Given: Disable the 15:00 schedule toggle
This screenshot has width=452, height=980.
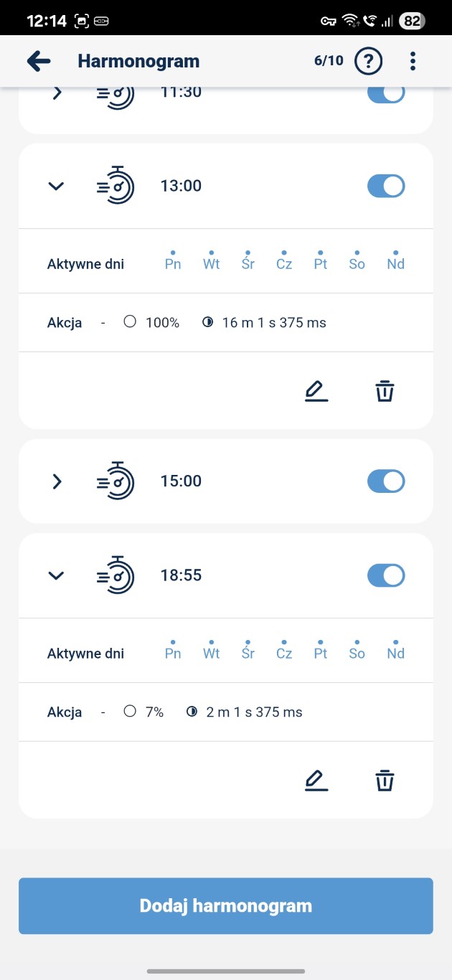Looking at the screenshot, I should (x=386, y=481).
